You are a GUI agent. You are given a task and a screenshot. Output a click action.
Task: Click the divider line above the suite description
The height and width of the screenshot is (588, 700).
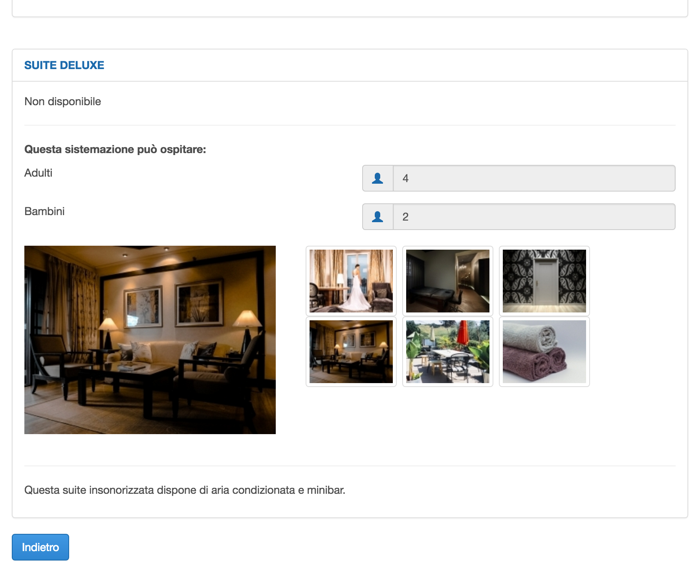coord(350,466)
